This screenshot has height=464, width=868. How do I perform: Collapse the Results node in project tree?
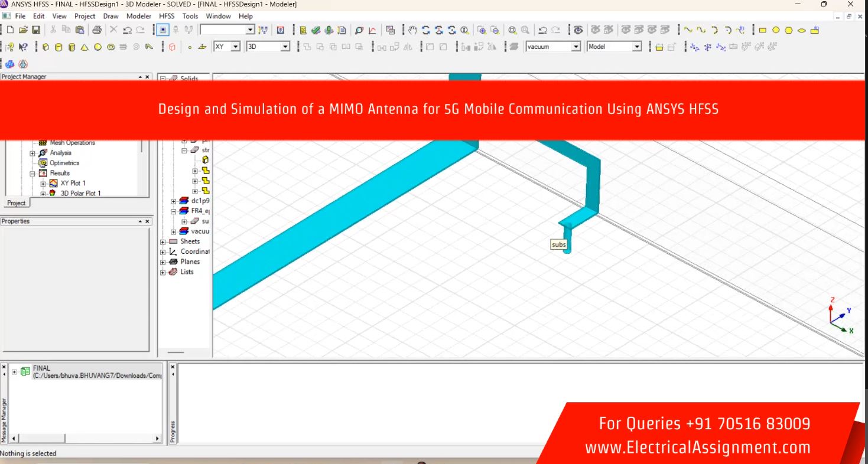coord(33,174)
